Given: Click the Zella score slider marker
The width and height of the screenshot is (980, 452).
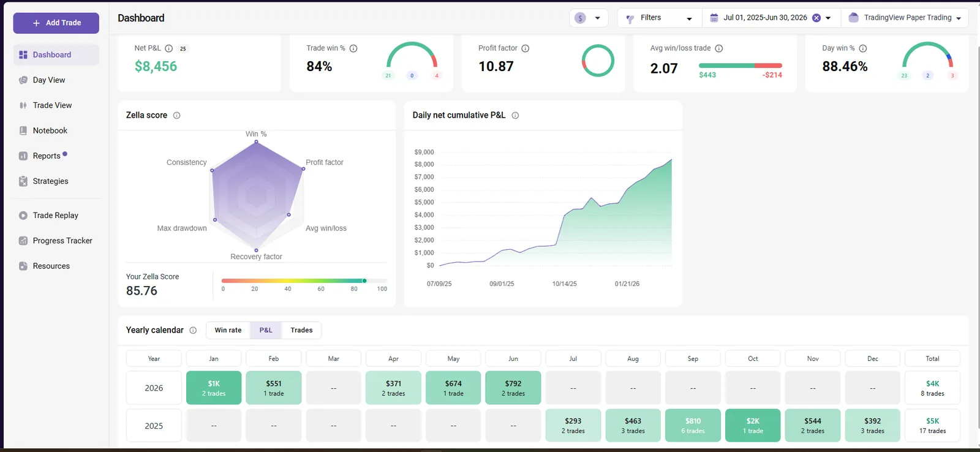Looking at the screenshot, I should click(364, 281).
